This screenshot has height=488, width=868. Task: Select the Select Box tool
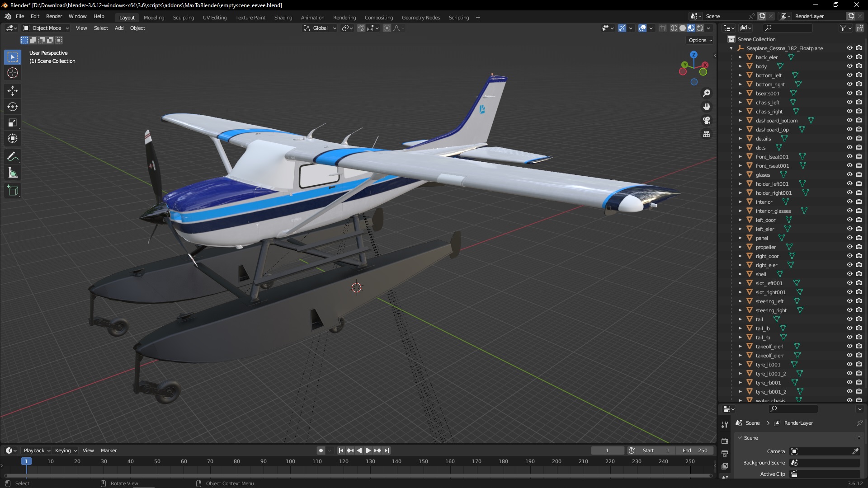[x=13, y=57]
